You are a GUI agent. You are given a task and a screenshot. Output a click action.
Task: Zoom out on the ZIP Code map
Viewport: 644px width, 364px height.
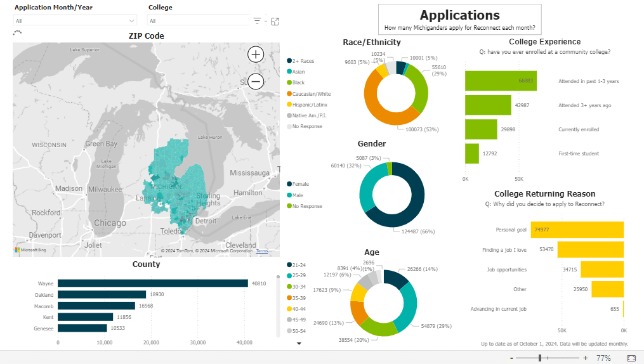256,81
